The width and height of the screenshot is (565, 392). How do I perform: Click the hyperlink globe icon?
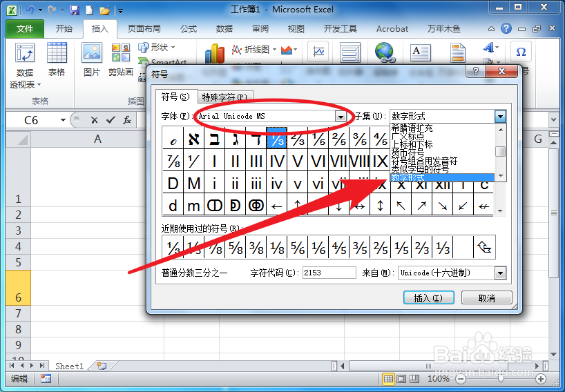click(x=385, y=52)
